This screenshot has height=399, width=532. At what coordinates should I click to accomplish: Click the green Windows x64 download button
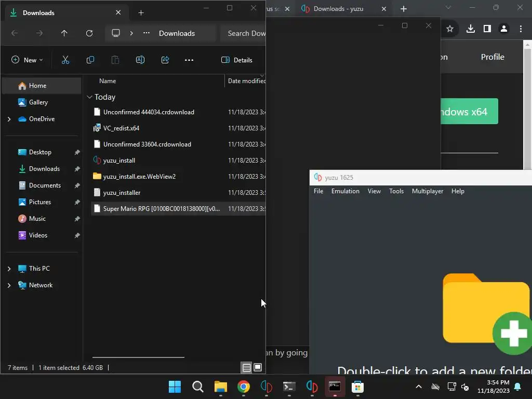click(x=469, y=111)
